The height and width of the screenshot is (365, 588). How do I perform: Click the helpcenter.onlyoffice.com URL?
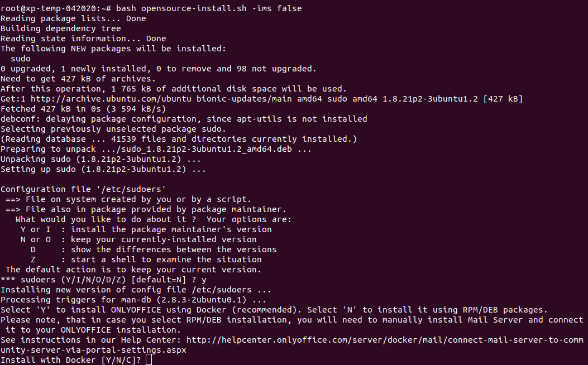[x=385, y=340]
